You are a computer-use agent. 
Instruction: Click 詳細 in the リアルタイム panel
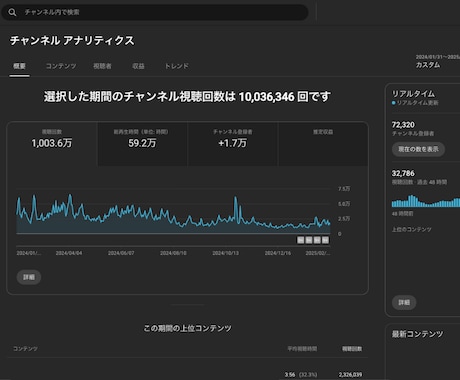click(404, 302)
